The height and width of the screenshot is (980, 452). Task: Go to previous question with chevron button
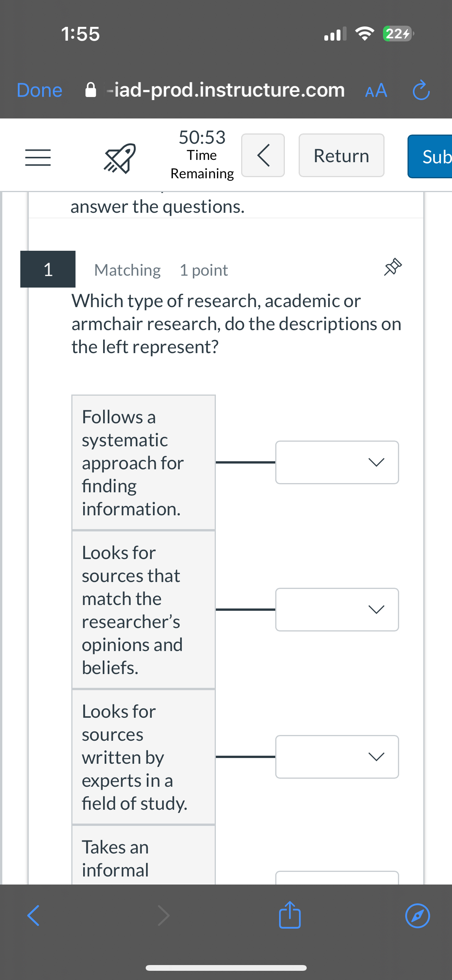tap(263, 155)
